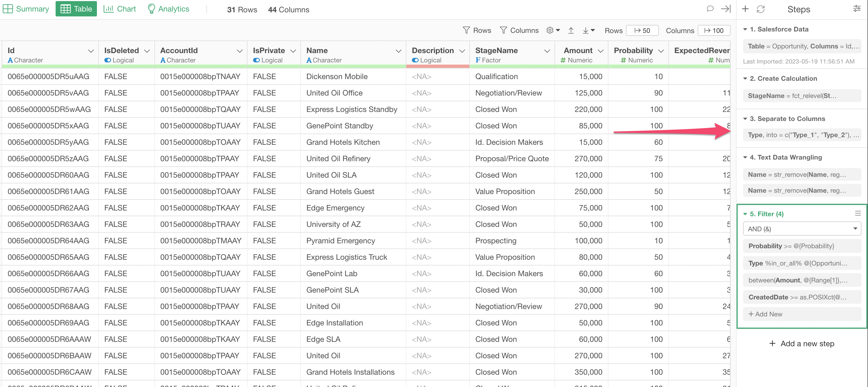Screen dimensions: 868x387
Task: Collapse the Text Data Wrangling step
Action: click(745, 157)
